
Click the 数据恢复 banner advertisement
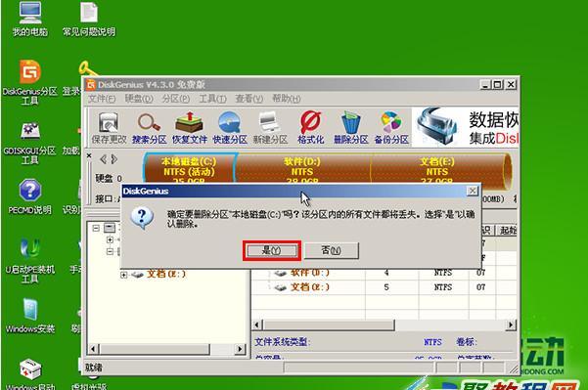(x=465, y=127)
